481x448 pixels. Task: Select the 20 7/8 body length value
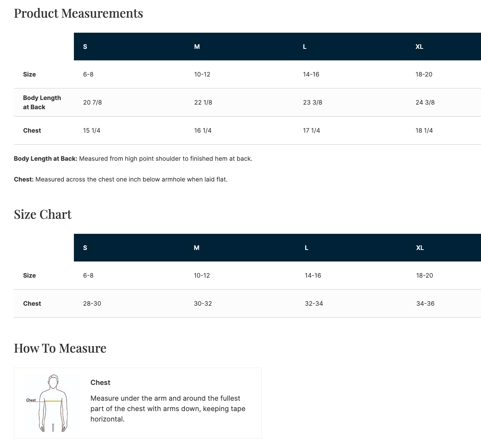coord(92,102)
